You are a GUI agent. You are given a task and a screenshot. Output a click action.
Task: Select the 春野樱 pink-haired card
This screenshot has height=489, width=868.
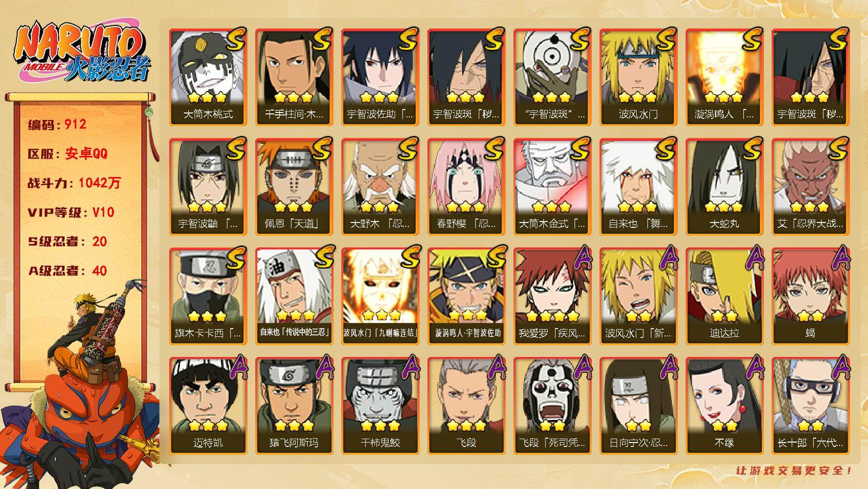tap(466, 186)
